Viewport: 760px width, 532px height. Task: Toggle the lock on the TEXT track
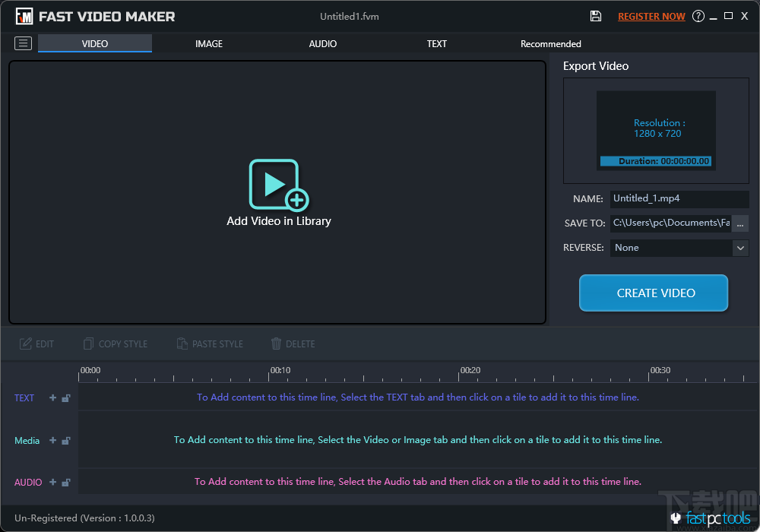point(65,397)
